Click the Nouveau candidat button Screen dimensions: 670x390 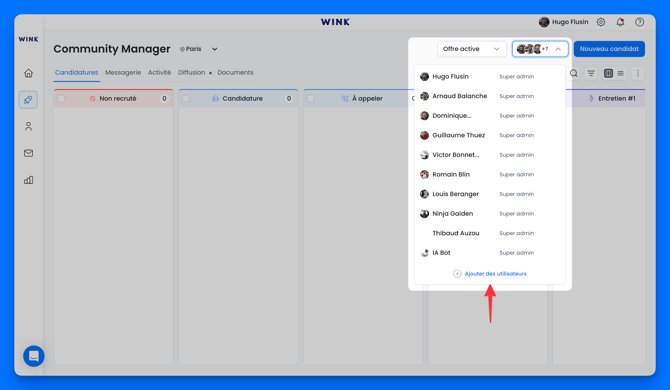(x=609, y=49)
